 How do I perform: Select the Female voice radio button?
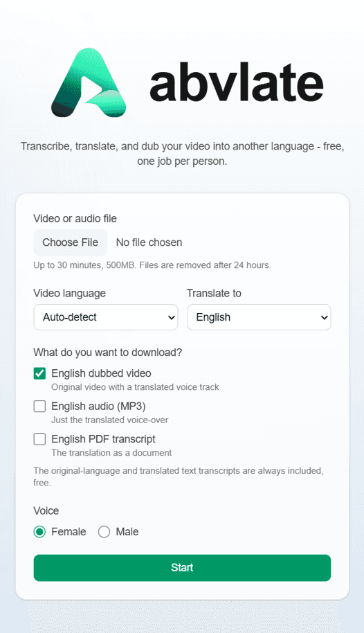39,532
